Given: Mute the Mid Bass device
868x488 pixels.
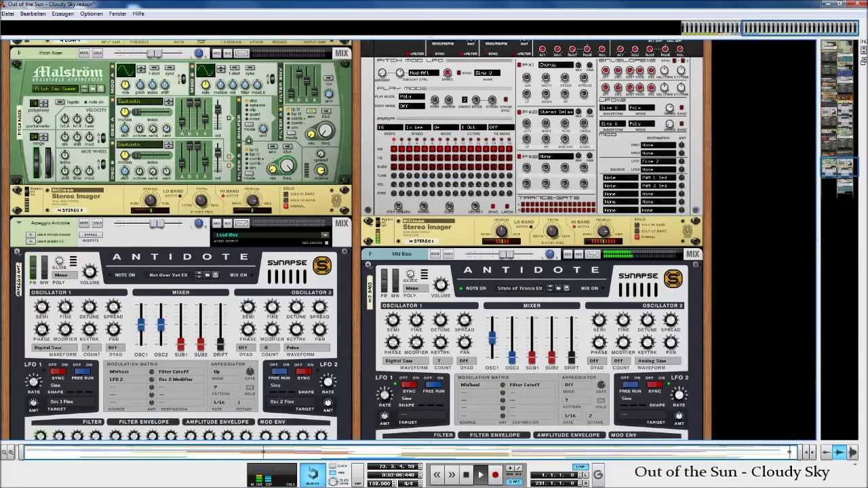Looking at the screenshot, I should click(435, 254).
